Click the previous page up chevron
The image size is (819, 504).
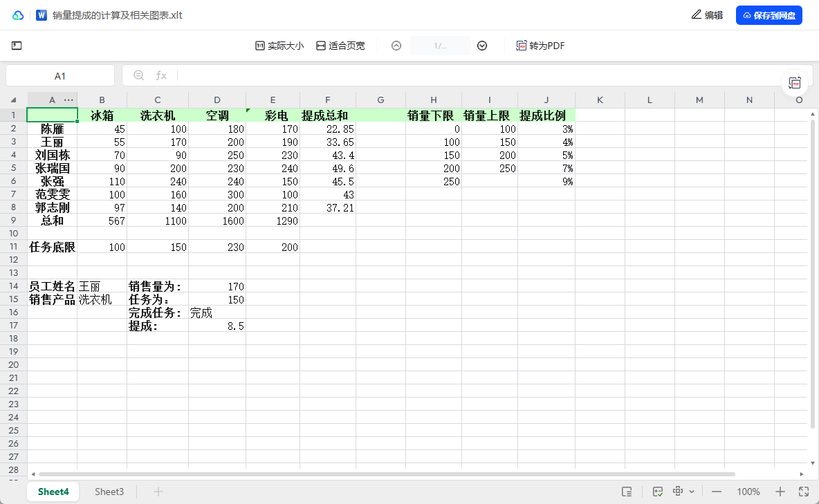pos(396,46)
